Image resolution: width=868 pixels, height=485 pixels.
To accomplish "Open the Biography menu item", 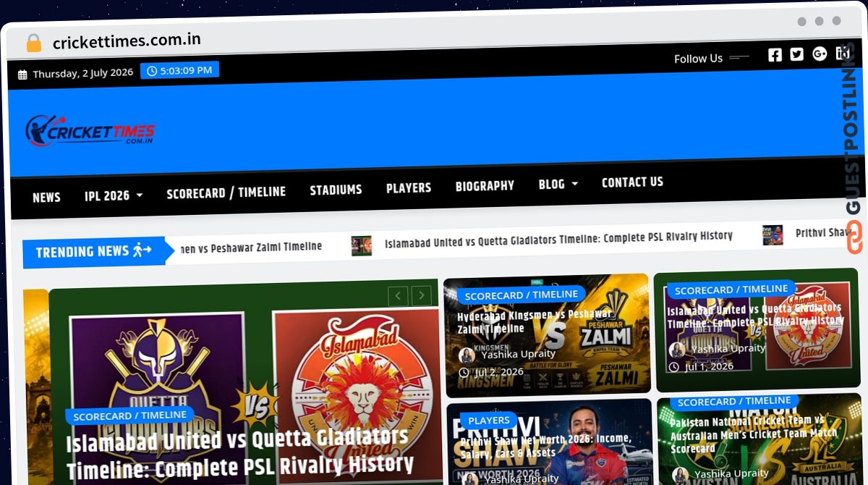I will point(485,186).
